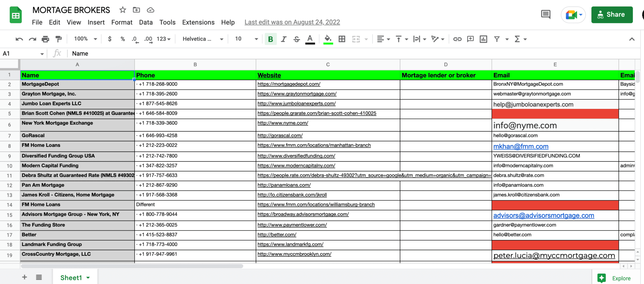Open vertical align dropdown

402,39
